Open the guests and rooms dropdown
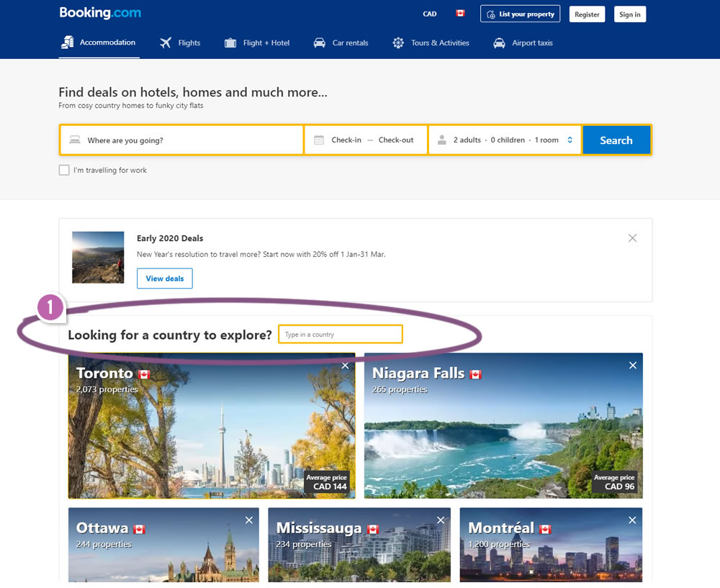Viewport: 720px width, 588px height. (x=505, y=140)
